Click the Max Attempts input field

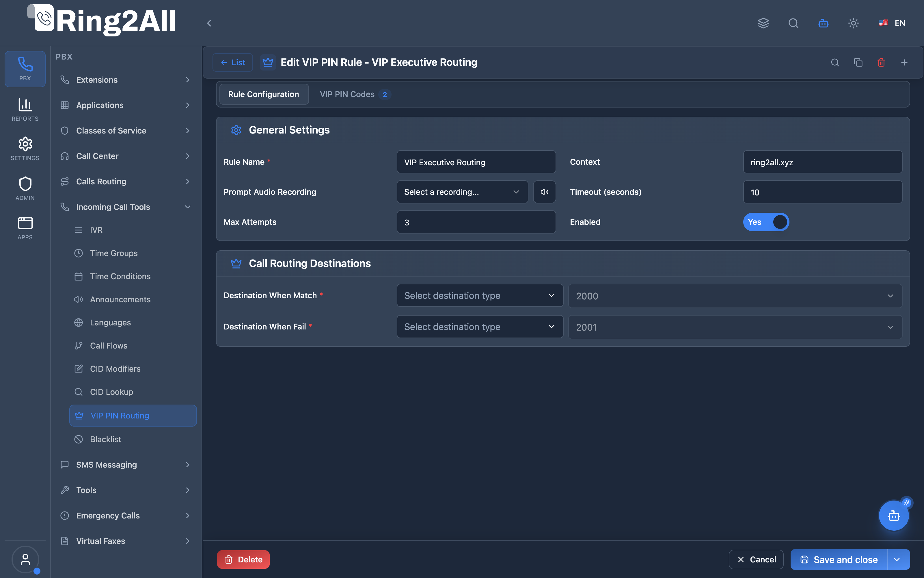click(x=476, y=222)
